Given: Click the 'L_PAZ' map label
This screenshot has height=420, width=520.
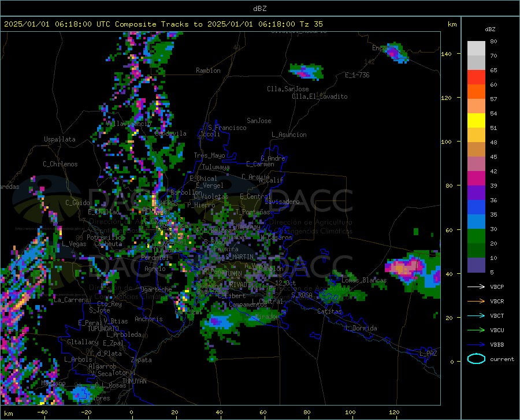Looking at the screenshot, I should pyautogui.click(x=428, y=354).
